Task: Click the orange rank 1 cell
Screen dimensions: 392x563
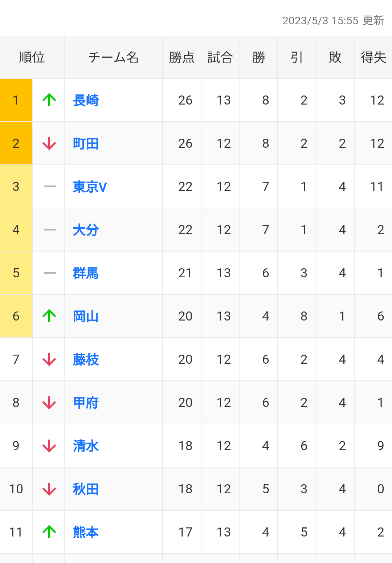Action: coord(16,100)
